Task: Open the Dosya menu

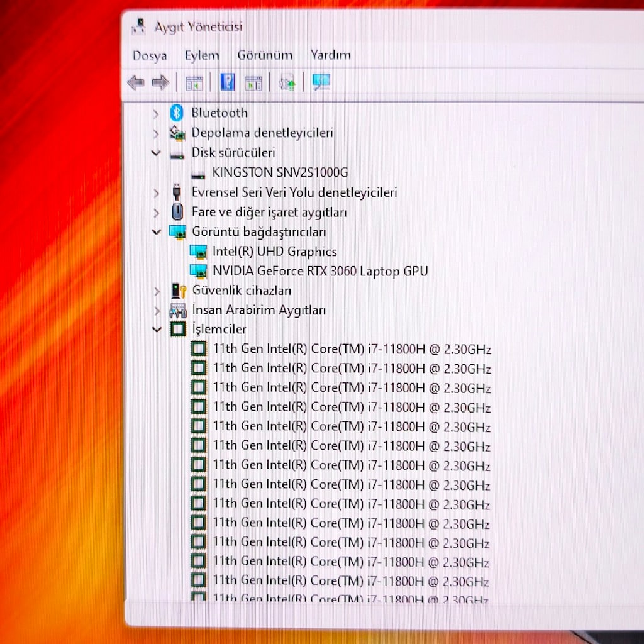Action: 150,55
